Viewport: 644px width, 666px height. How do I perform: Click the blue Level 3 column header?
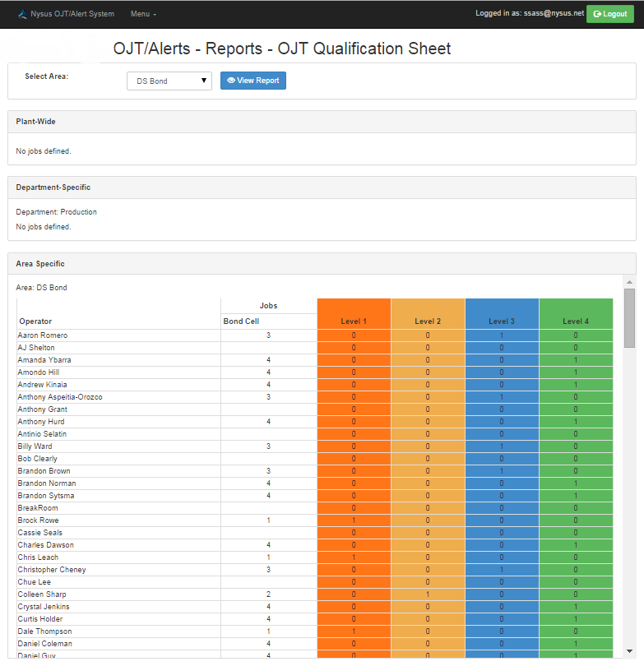tap(502, 321)
